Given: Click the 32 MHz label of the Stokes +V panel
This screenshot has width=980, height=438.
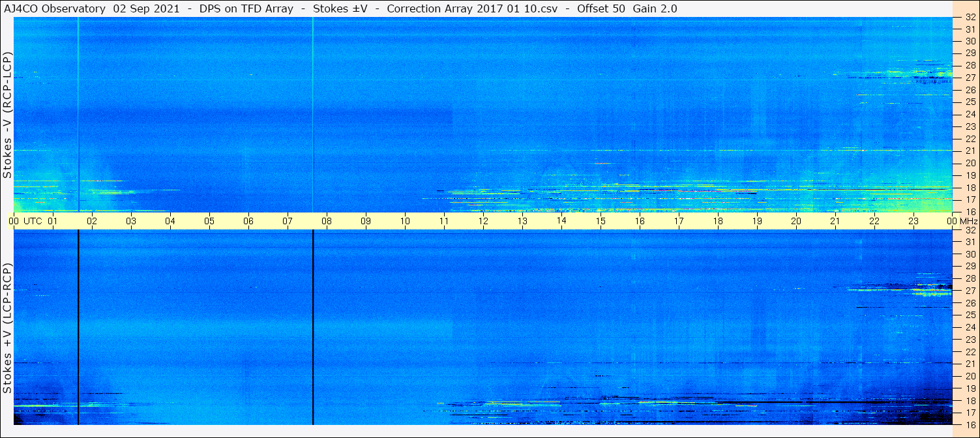Looking at the screenshot, I should tap(970, 230).
